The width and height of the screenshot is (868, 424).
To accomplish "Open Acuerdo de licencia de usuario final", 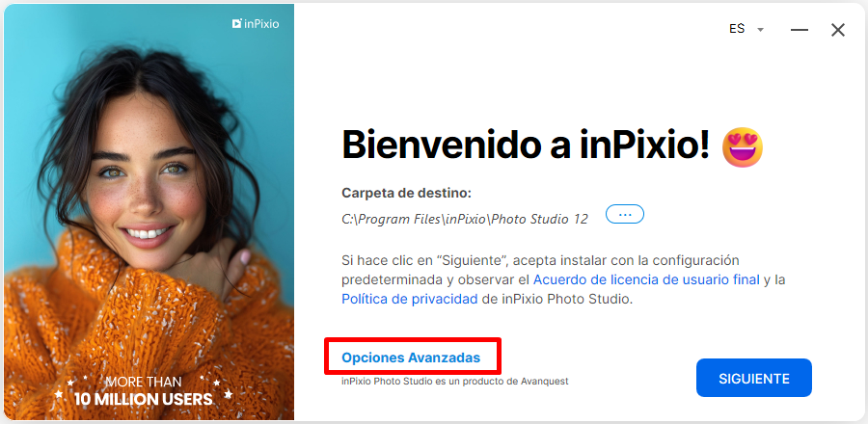I will pyautogui.click(x=646, y=279).
